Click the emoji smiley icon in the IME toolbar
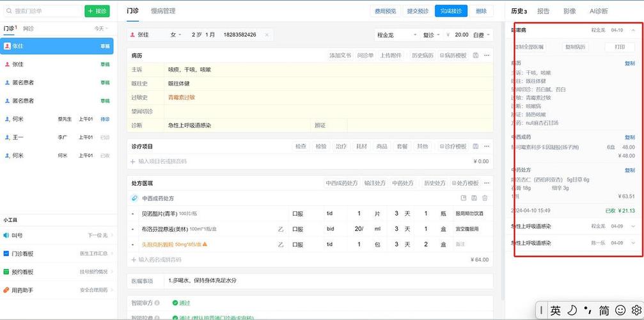The height and width of the screenshot is (320, 644). [x=620, y=310]
